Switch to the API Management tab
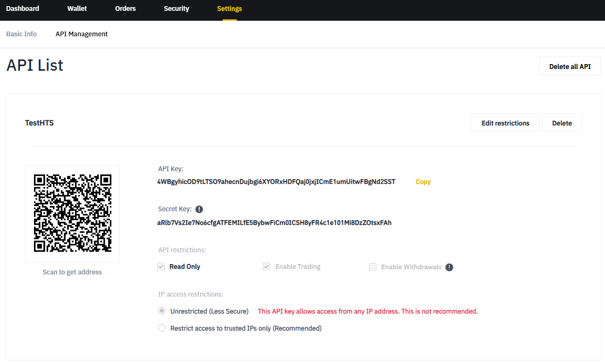The height and width of the screenshot is (364, 605). pos(81,33)
